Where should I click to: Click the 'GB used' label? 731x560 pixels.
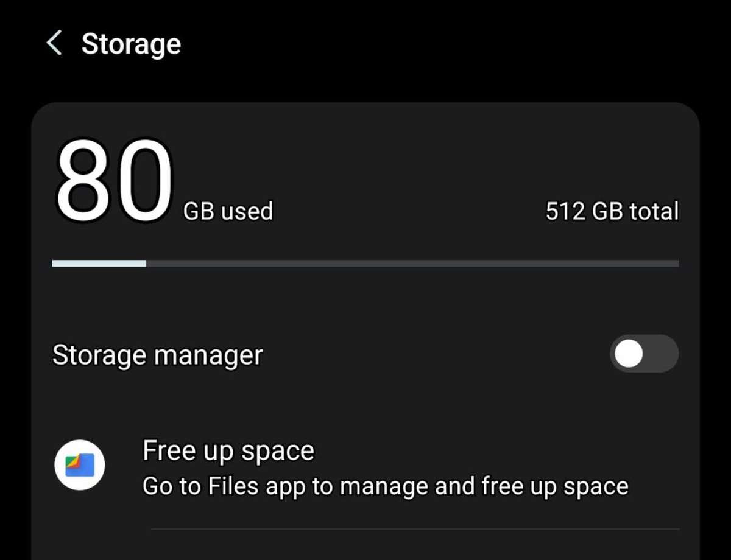(228, 211)
